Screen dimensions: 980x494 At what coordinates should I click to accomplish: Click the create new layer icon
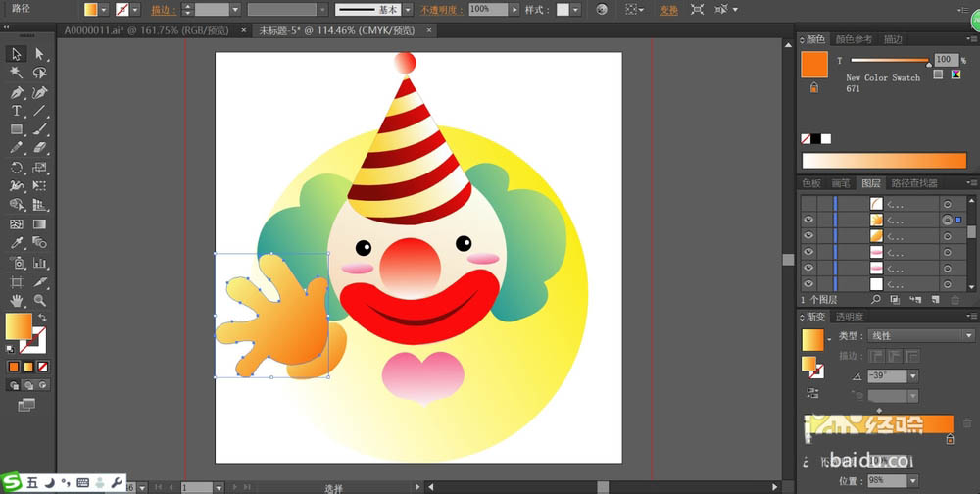point(935,300)
